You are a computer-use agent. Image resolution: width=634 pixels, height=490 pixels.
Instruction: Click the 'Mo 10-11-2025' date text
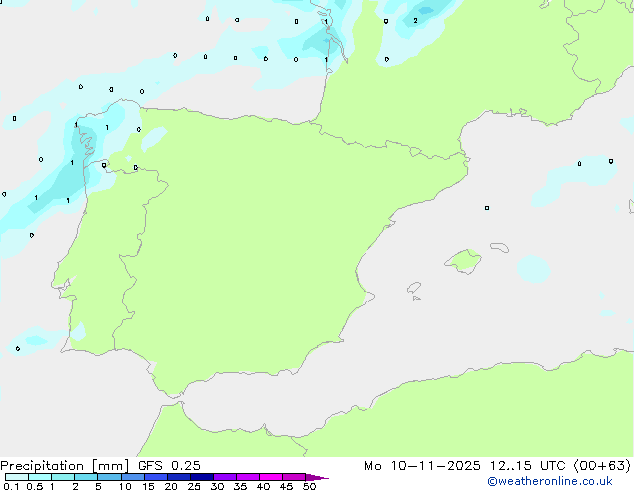point(422,466)
